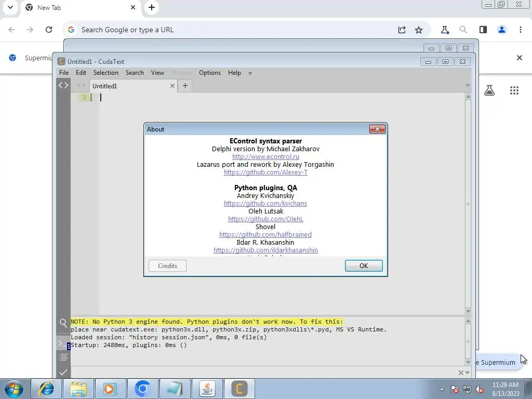Open the tab list dropdown arrow in CudaText
This screenshot has width=532, height=399.
468,86
